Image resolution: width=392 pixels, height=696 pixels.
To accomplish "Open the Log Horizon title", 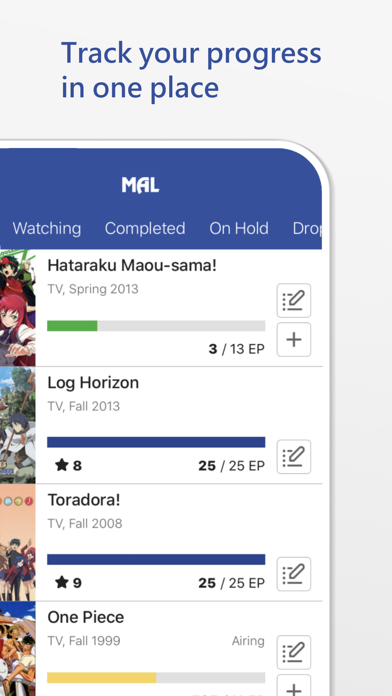I will pyautogui.click(x=93, y=383).
